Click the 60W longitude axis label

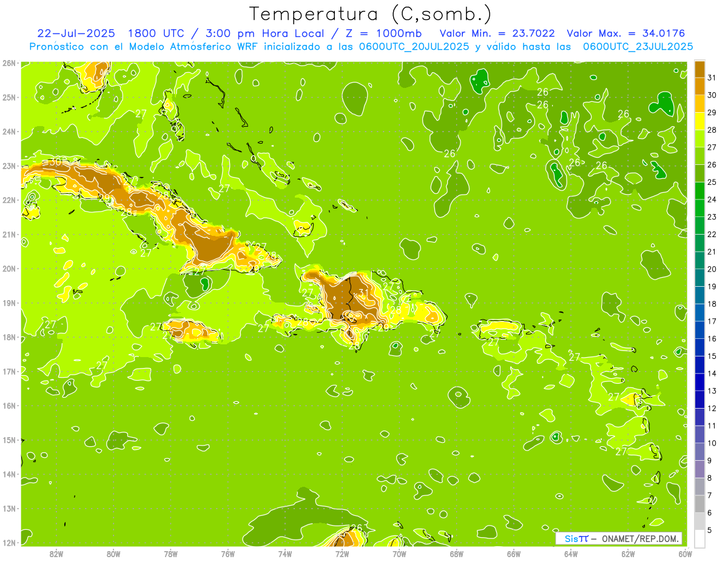[x=686, y=554]
